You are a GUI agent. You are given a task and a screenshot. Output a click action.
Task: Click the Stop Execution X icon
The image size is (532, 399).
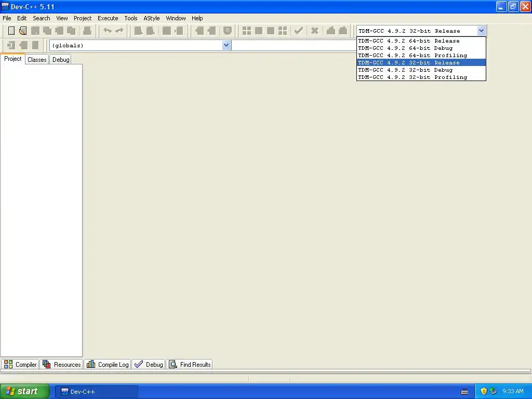(315, 31)
